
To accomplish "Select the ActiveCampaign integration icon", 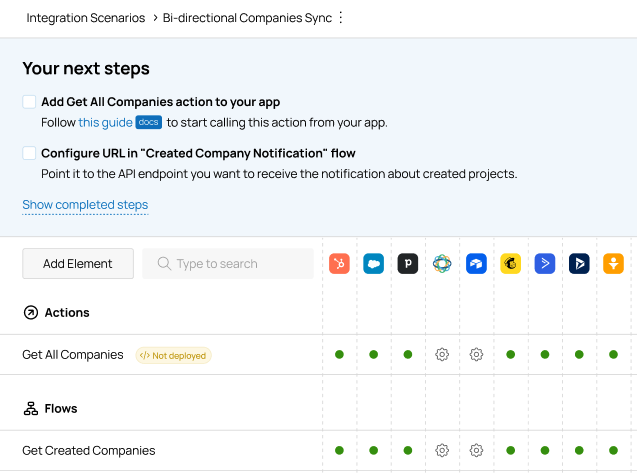I will pos(545,264).
